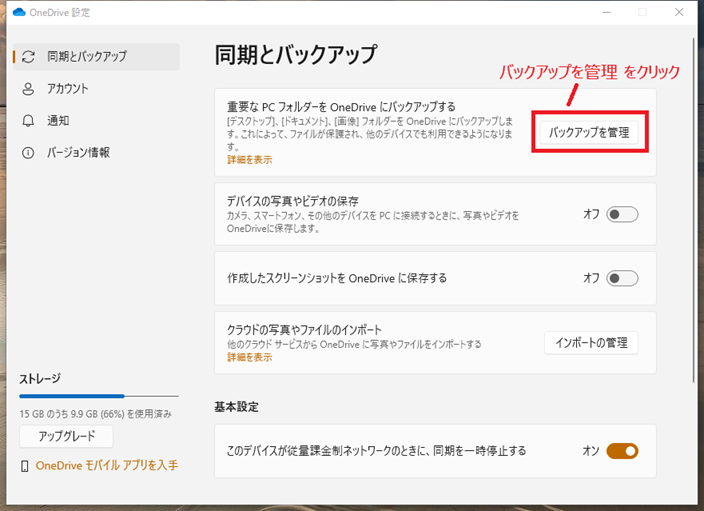Enable saving device photos and videos toggle
The image size is (704, 511).
coord(621,214)
